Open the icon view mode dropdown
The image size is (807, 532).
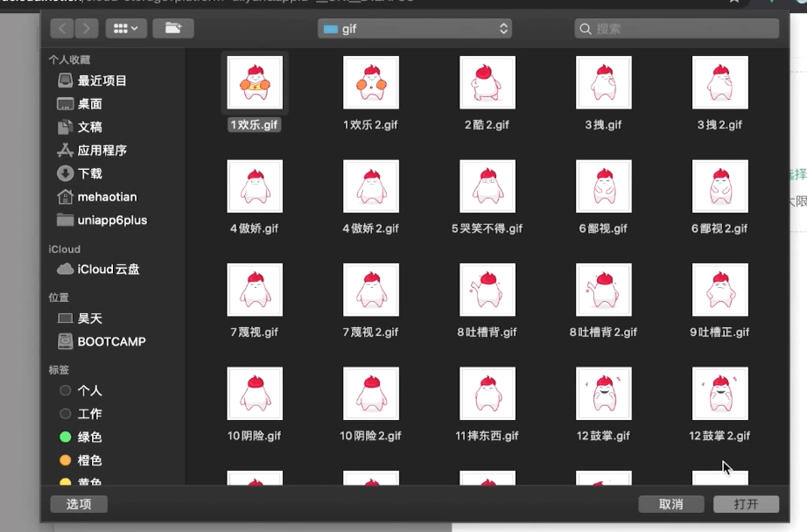126,28
